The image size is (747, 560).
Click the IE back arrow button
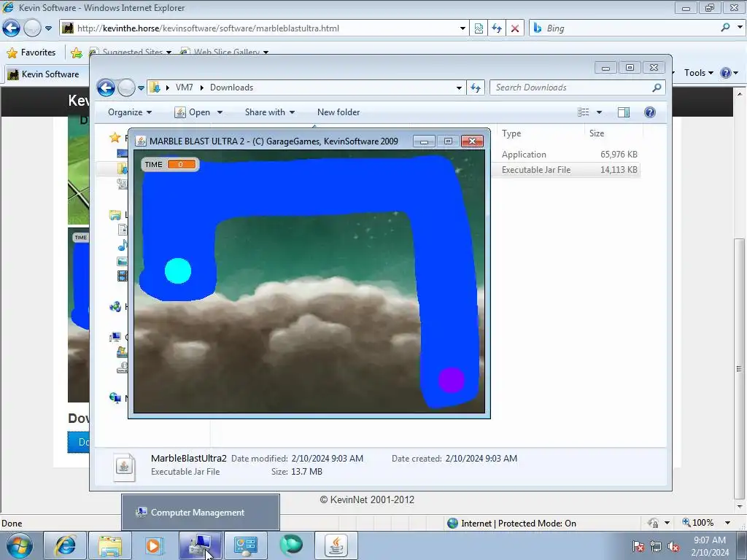11,28
